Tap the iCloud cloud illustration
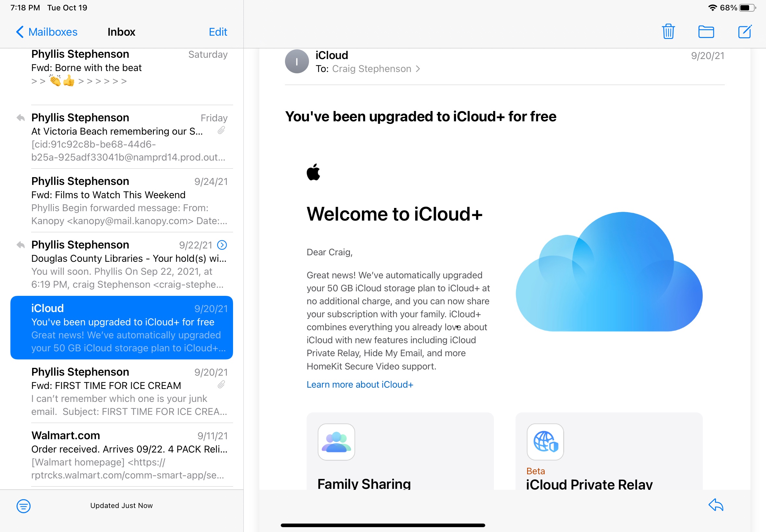766x532 pixels. click(x=609, y=272)
